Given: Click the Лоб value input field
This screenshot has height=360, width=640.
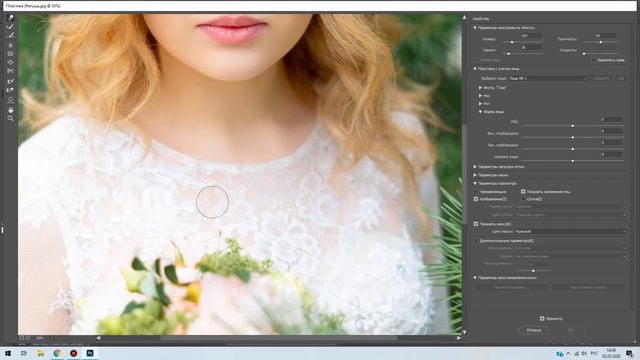Looking at the screenshot, I should click(611, 120).
